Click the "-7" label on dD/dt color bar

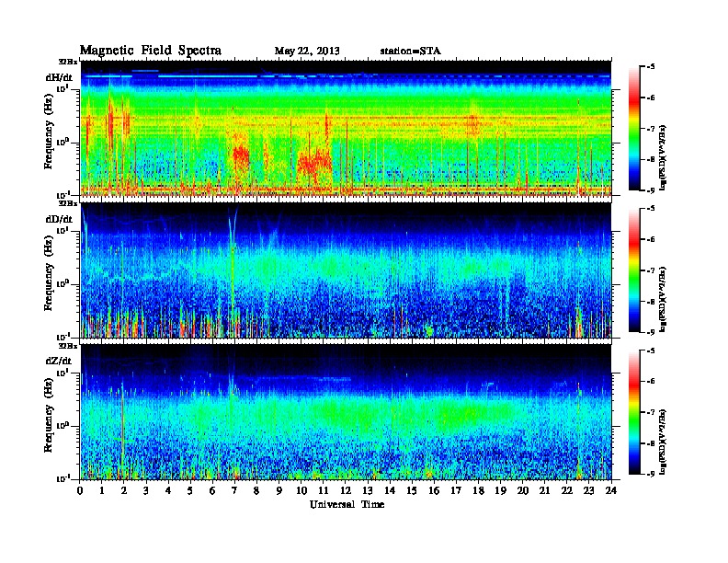click(x=651, y=270)
